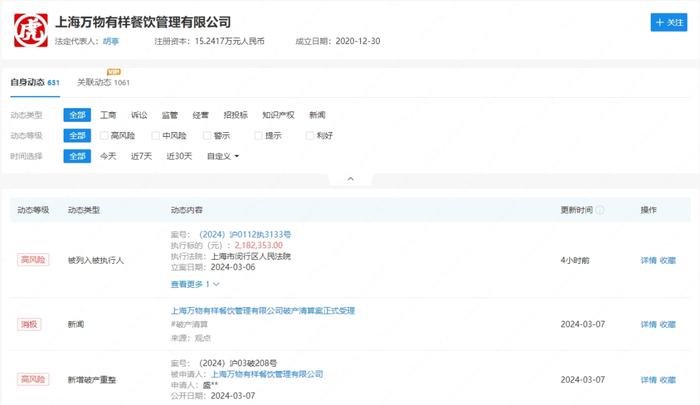
Task: Select 近30天 time filter
Action: coord(179,156)
